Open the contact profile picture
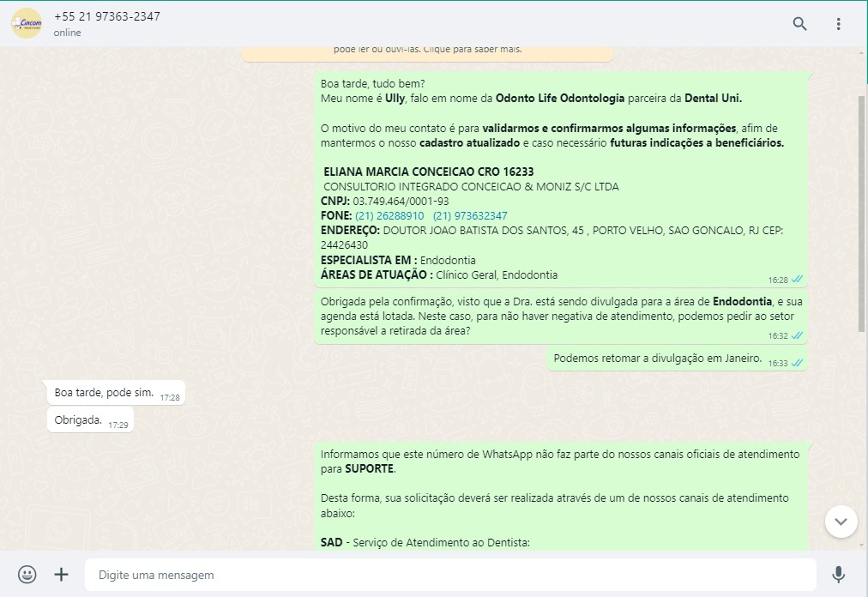 pos(27,23)
